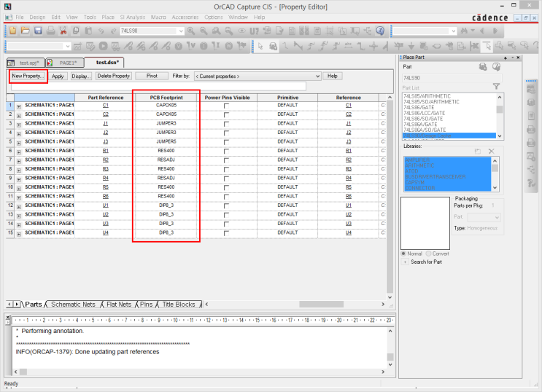Click the remove library X icon

(491, 152)
